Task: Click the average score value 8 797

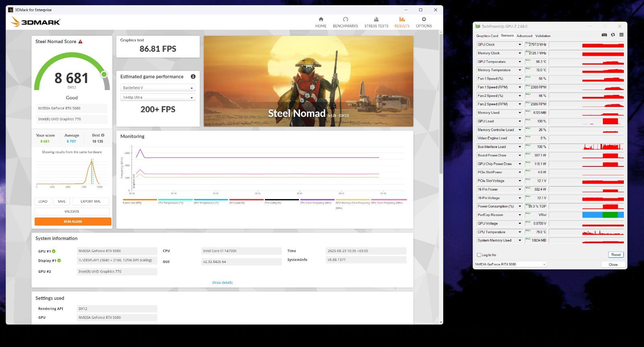Action: 71,142
